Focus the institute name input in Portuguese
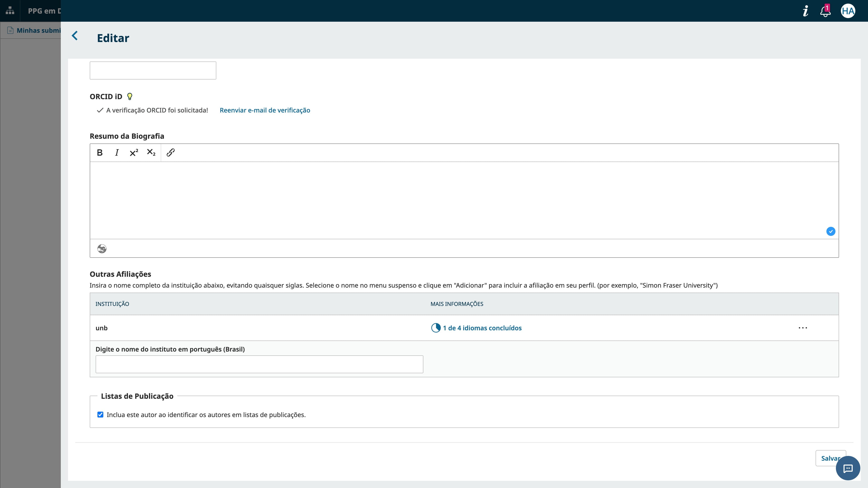 point(259,364)
